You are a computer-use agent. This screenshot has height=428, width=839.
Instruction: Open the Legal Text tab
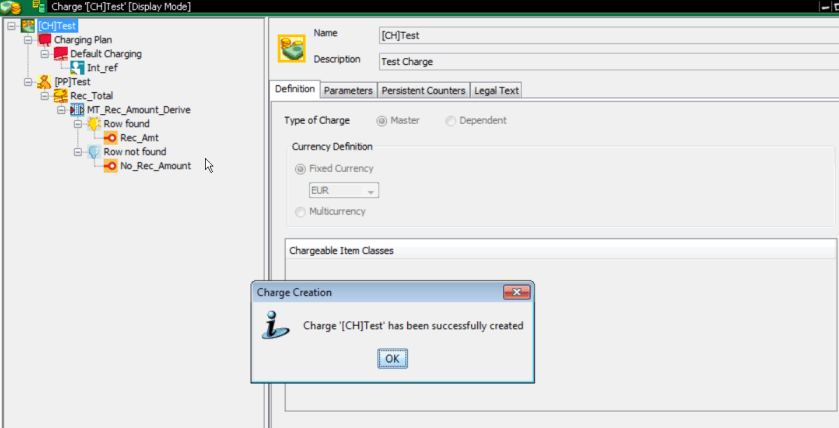[497, 90]
